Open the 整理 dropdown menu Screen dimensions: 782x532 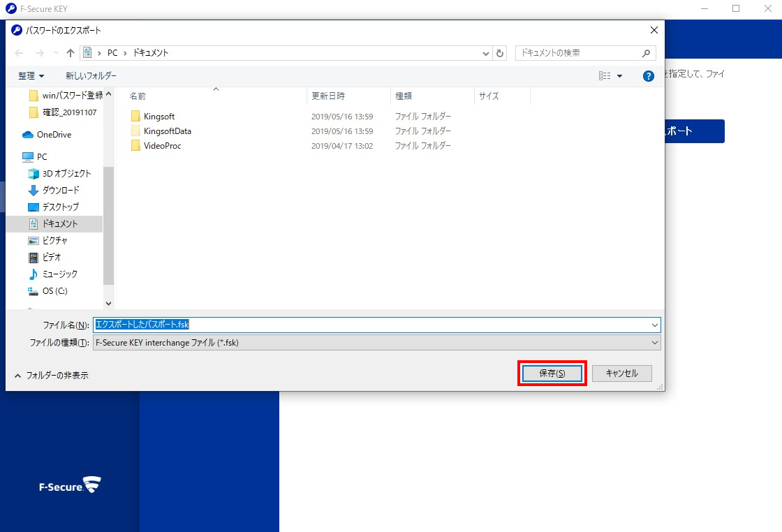click(31, 76)
